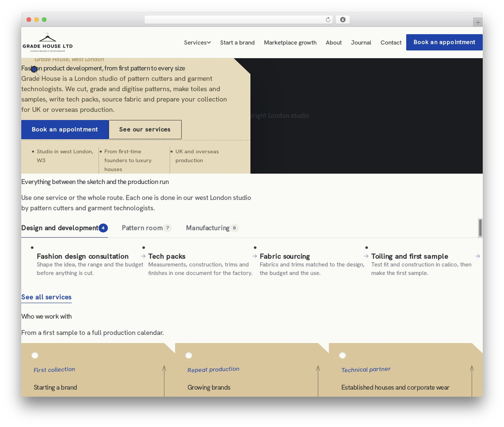Click the reload icon in the address bar
The image size is (504, 427).
328,20
